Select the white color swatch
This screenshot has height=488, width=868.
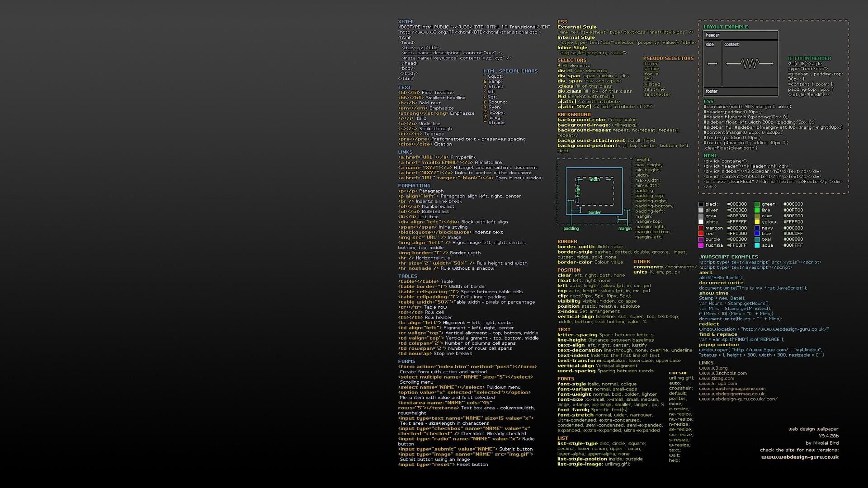point(700,222)
